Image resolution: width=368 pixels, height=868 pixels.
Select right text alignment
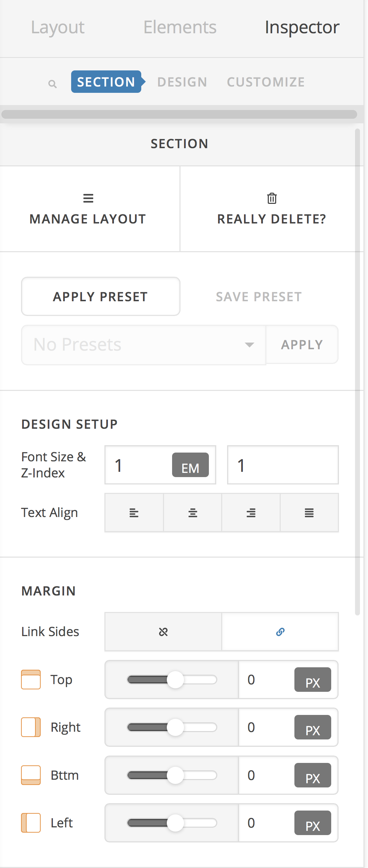click(251, 513)
